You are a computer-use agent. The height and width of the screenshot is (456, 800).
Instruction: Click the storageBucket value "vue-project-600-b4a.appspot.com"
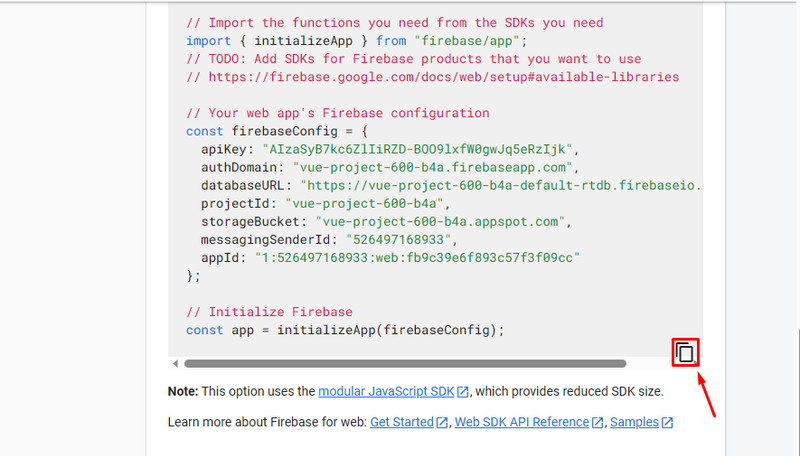[440, 221]
